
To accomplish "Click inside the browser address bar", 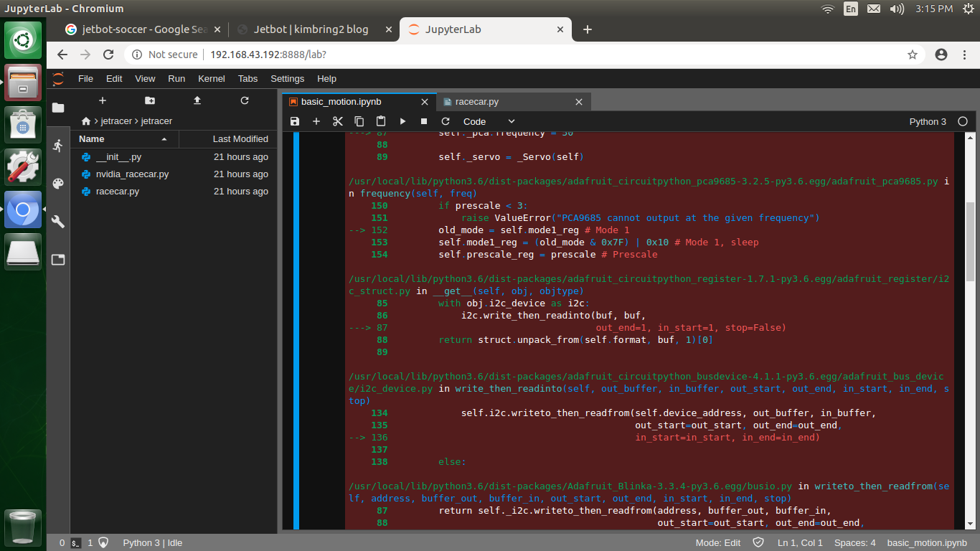I will pos(359,55).
